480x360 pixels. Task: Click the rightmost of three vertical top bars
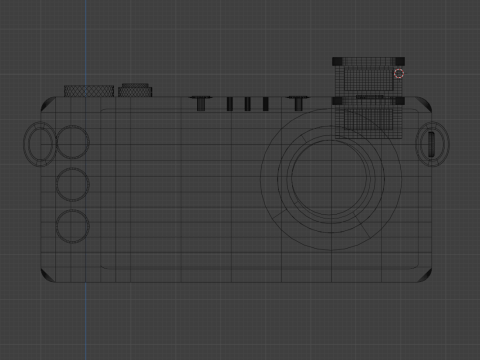pyautogui.click(x=265, y=104)
